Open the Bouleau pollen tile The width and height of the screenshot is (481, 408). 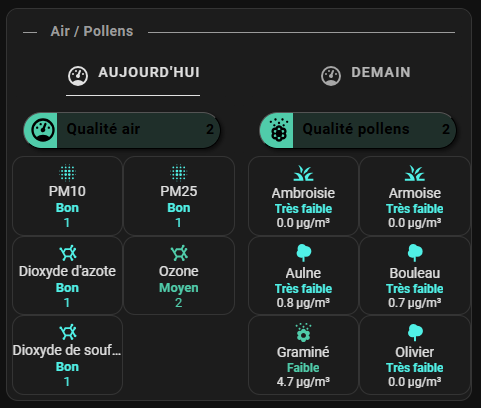coord(415,276)
